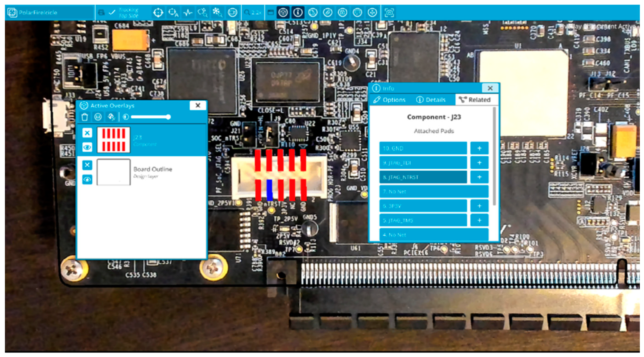
Task: Click the camera screenshot icon in toolbar
Action: (389, 12)
